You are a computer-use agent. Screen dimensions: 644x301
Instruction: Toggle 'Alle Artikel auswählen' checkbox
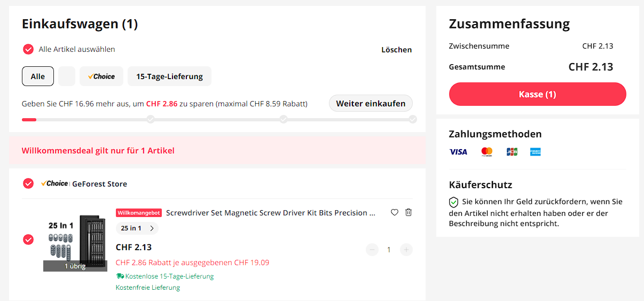click(28, 49)
